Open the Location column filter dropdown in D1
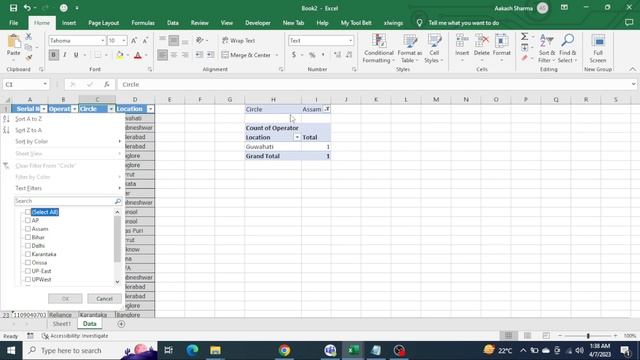Viewport: 640px width, 360px height. pos(151,109)
